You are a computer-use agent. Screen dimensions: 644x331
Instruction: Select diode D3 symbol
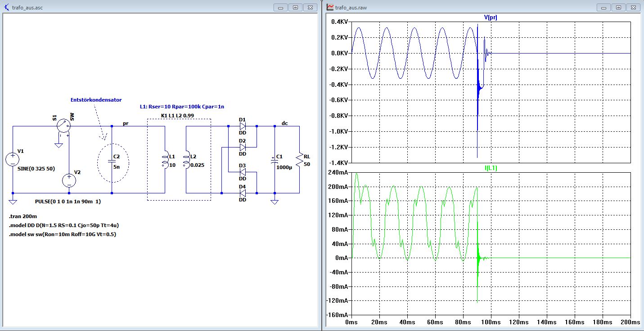coord(243,172)
